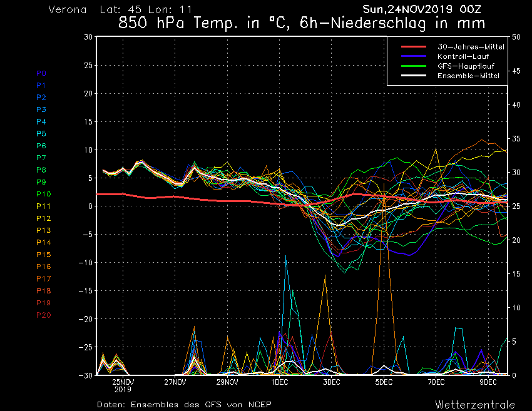Select the P10 green member label
Image resolution: width=532 pixels, height=411 pixels.
tap(43, 194)
